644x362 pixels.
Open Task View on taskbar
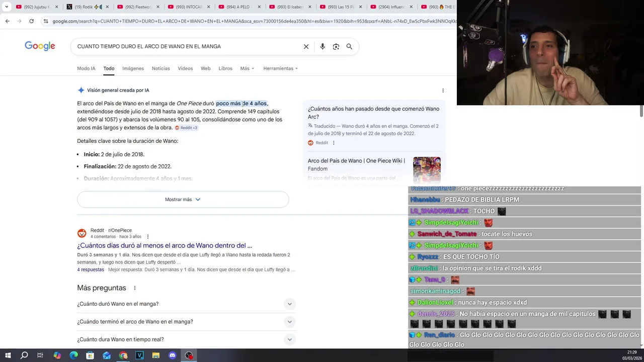40,355
